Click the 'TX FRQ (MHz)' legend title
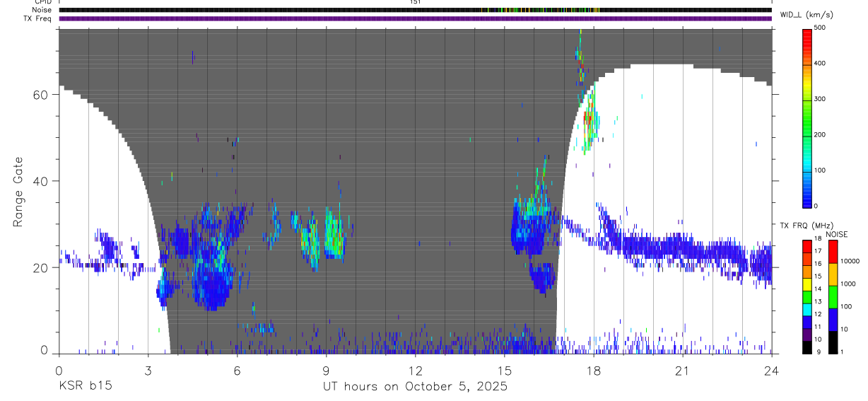Screen dimensions: 868x401 click(807, 225)
